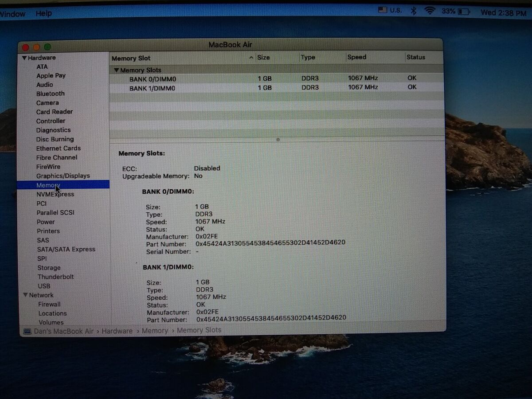Select NVMExpress in the sidebar
This screenshot has height=399, width=532.
(55, 194)
